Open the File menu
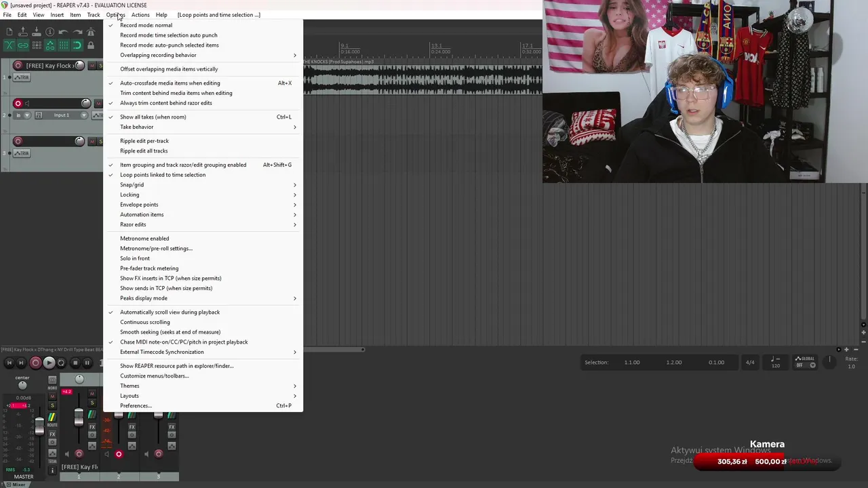The height and width of the screenshot is (488, 868). pyautogui.click(x=7, y=15)
